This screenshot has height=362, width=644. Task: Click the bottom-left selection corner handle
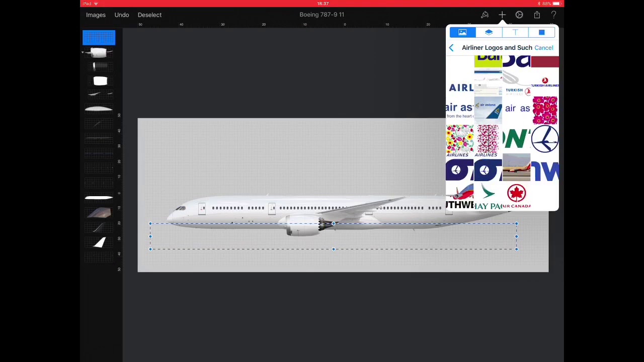point(150,249)
